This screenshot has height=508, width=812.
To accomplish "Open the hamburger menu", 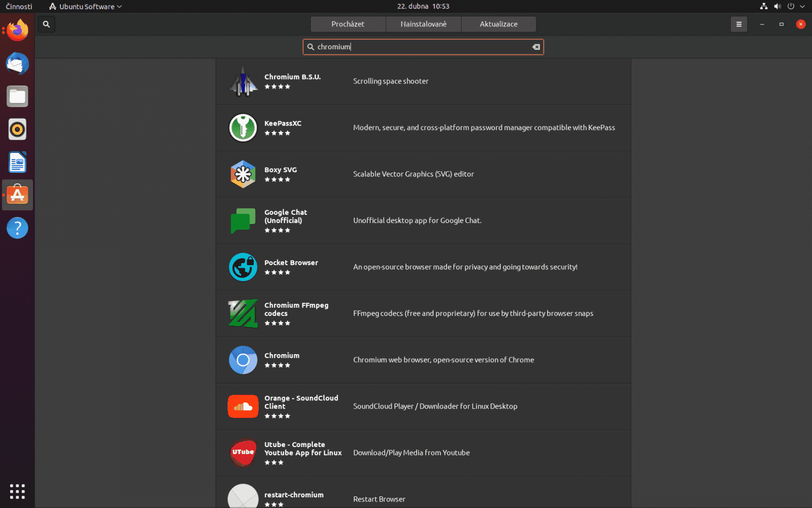I will pyautogui.click(x=739, y=24).
